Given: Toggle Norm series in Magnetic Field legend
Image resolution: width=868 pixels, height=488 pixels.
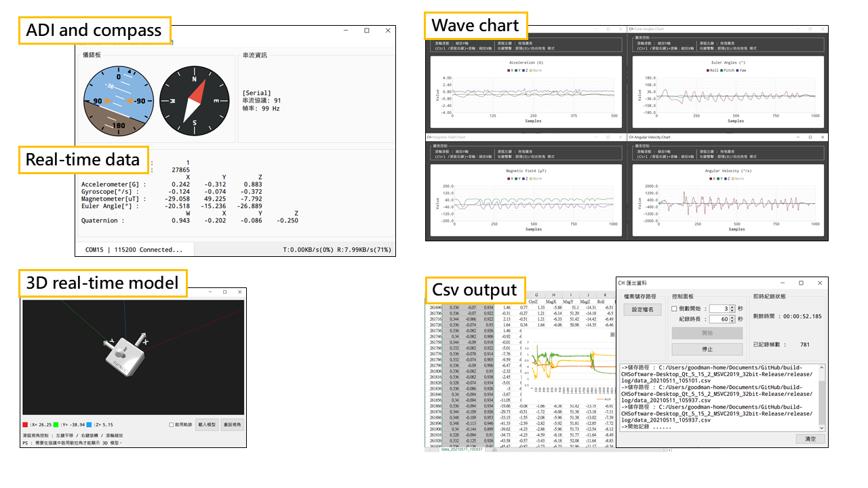Looking at the screenshot, I should 536,178.
